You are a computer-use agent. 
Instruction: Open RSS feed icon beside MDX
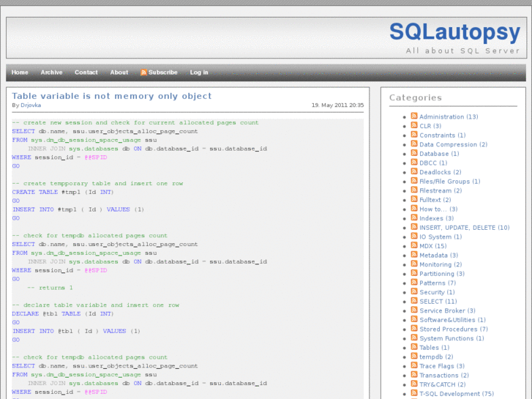point(414,245)
